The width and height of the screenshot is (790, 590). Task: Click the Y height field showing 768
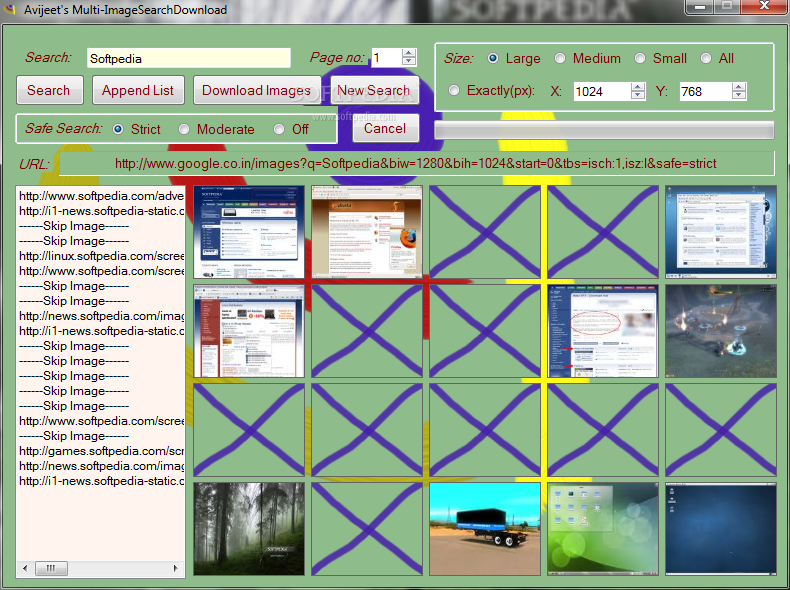click(705, 91)
